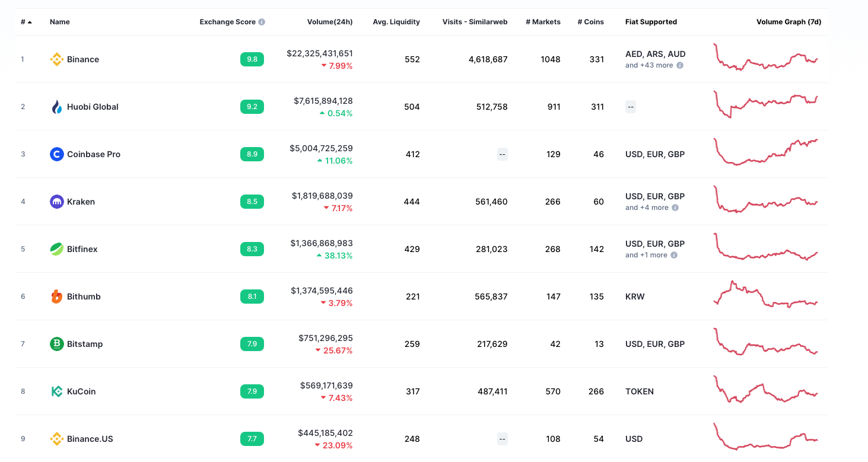
Task: Click Bitfinex's 38.13% volume change
Action: tap(335, 256)
